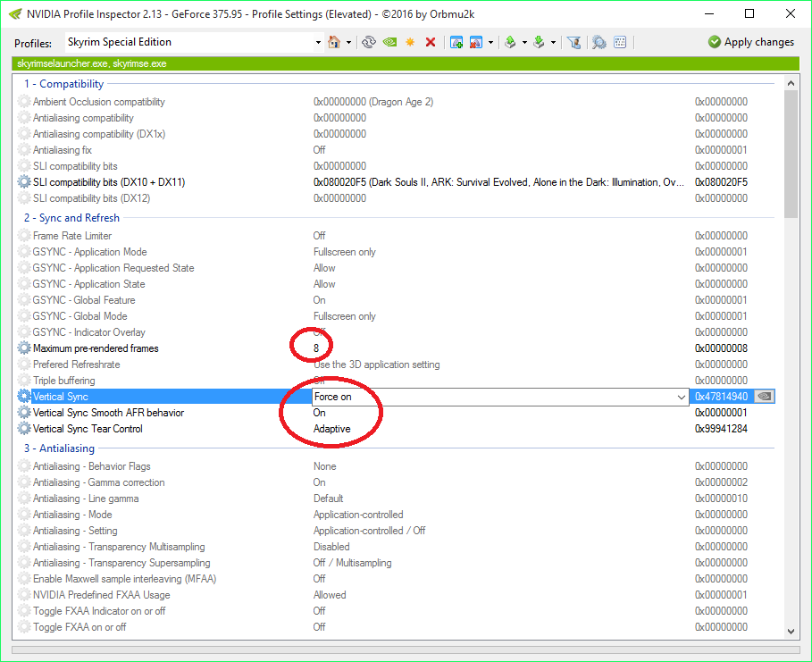Click gear icon for Vertical Sync Tear Control

click(24, 429)
